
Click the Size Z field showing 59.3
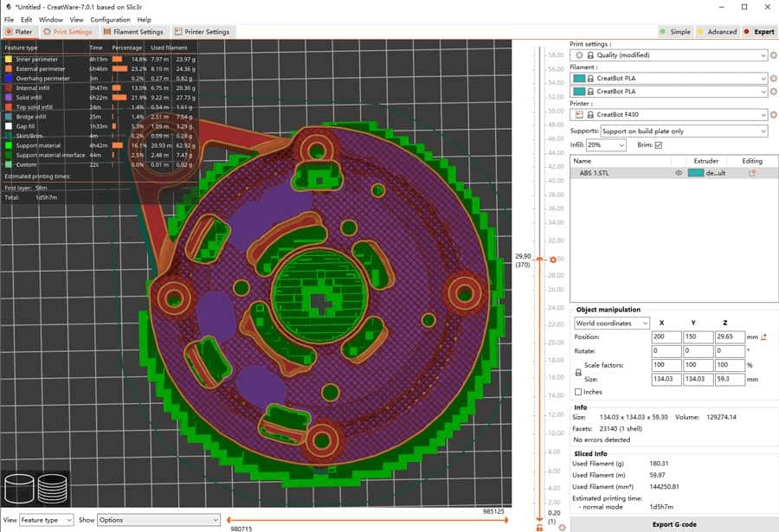point(730,379)
